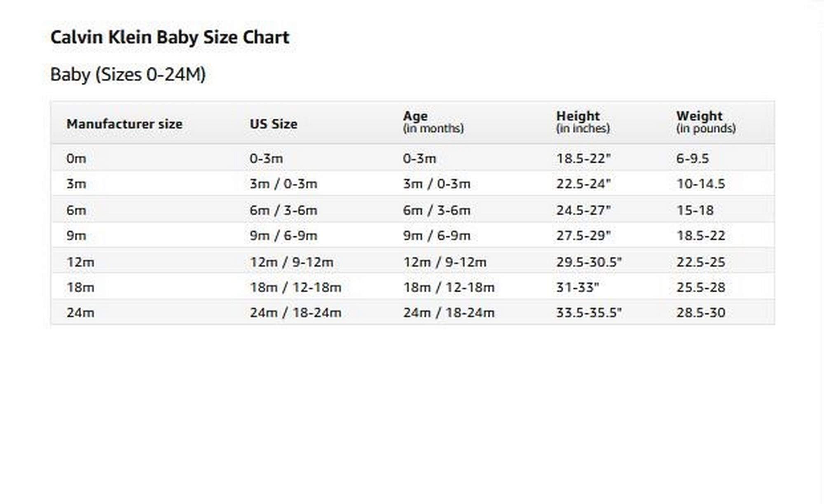Click the 25.5-28 weight cell
The width and height of the screenshot is (824, 504).
700,287
